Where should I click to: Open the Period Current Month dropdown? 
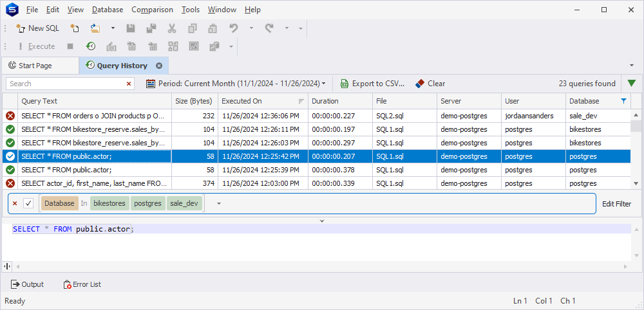pyautogui.click(x=236, y=84)
